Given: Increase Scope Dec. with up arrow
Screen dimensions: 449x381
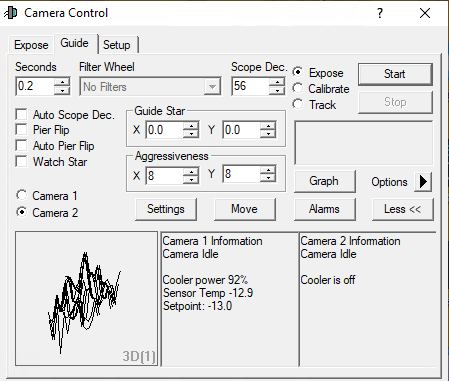Looking at the screenshot, I should [x=277, y=82].
